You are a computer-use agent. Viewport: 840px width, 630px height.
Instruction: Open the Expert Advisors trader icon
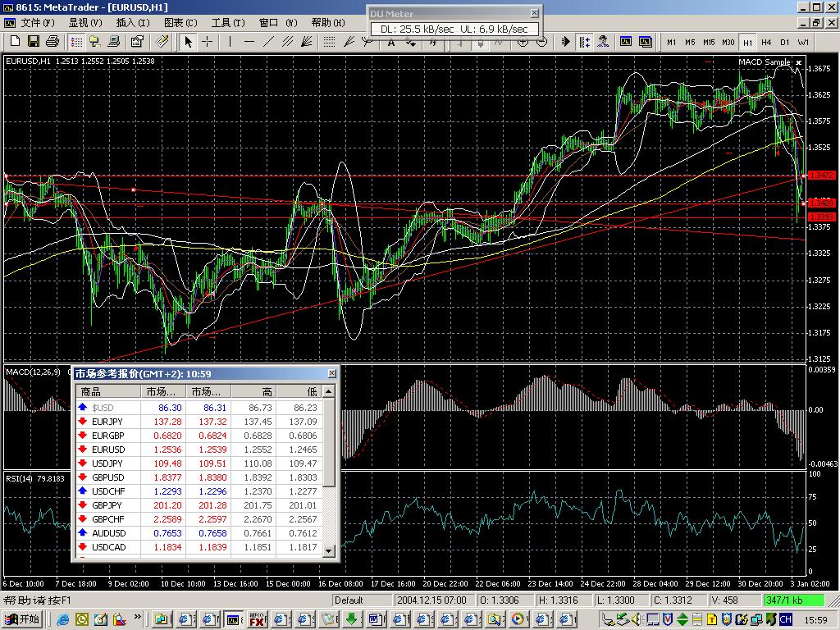[604, 42]
